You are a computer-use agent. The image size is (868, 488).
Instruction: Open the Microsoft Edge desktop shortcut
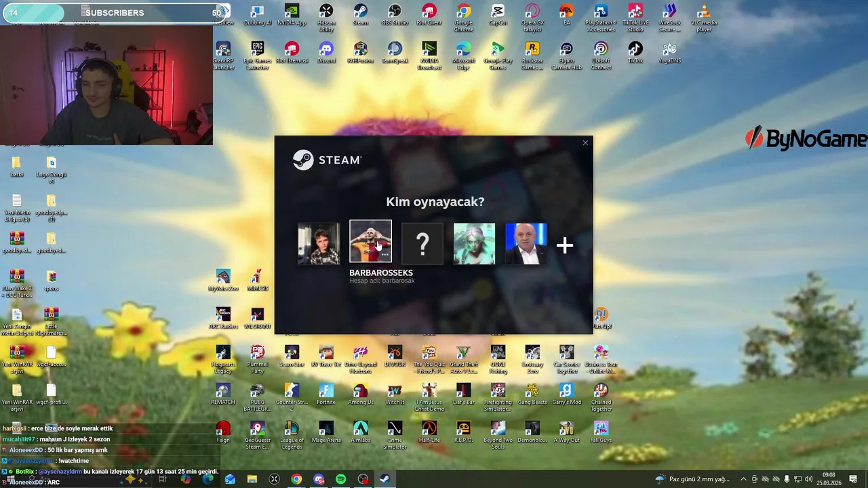coord(464,56)
